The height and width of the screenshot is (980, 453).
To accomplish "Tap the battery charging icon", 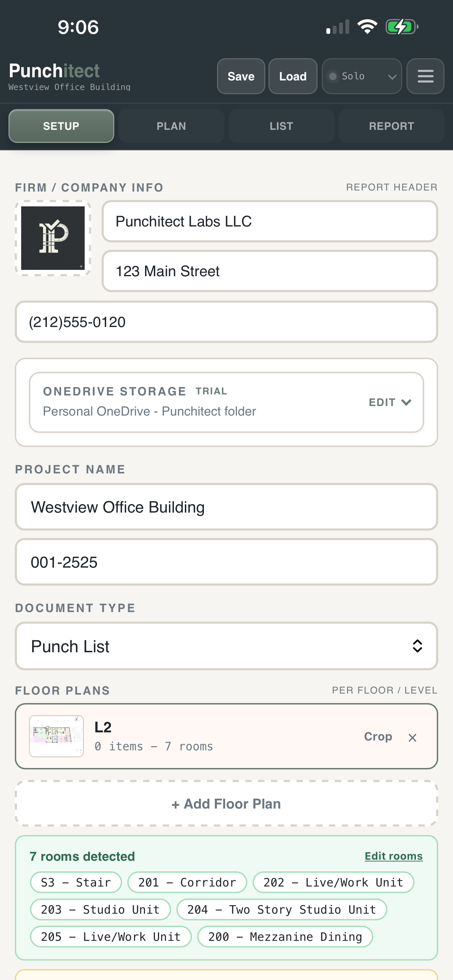I will coord(401,27).
